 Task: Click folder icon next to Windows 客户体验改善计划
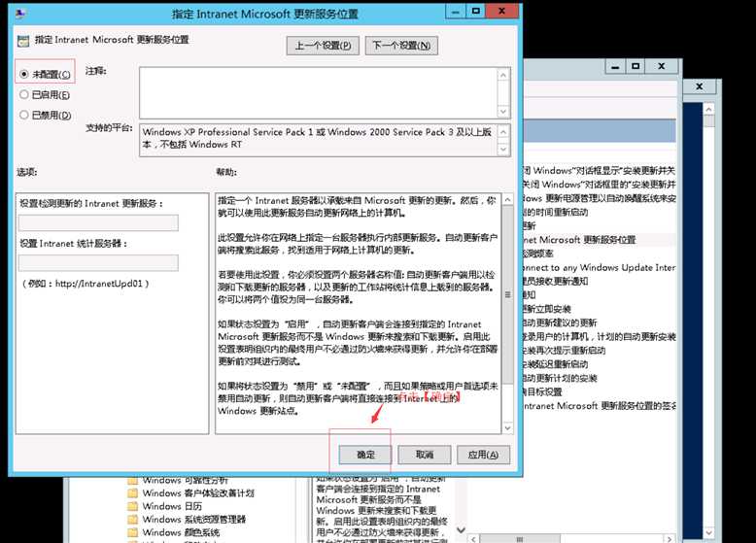[x=132, y=493]
